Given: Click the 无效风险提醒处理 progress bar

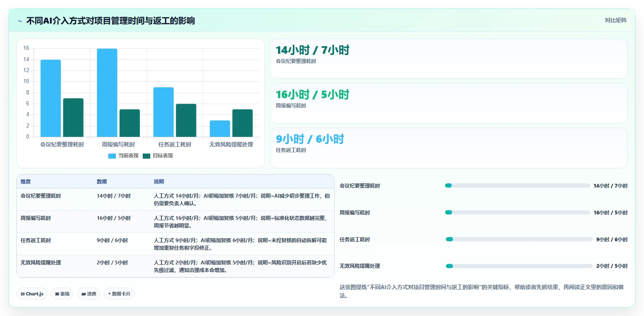Looking at the screenshot, I should tap(519, 266).
